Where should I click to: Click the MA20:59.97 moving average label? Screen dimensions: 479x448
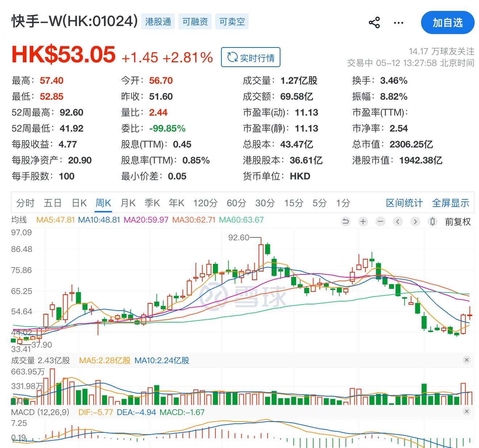146,220
